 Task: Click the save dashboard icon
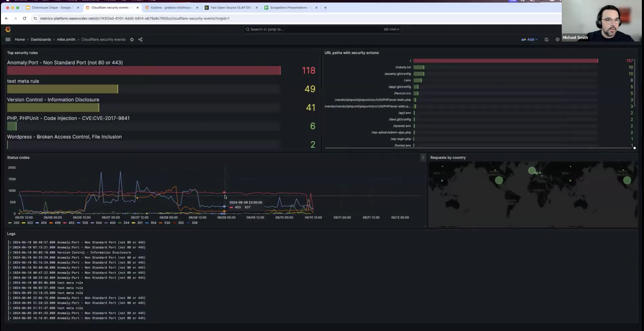[547, 39]
